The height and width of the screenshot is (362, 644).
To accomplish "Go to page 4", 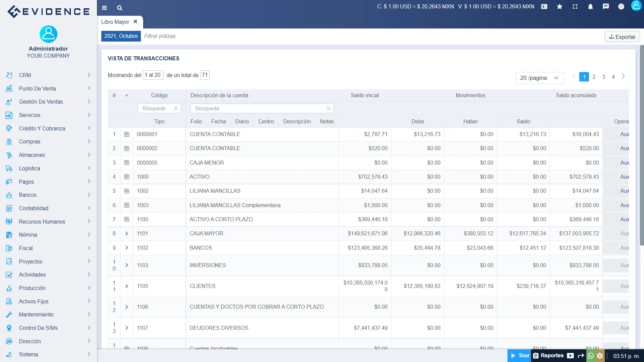I will pos(613,77).
